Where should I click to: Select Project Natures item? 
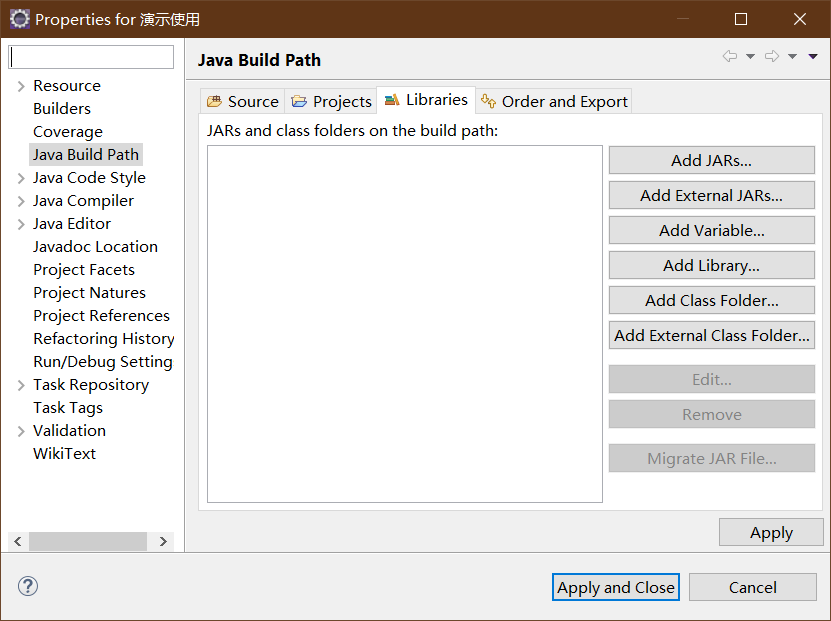89,292
